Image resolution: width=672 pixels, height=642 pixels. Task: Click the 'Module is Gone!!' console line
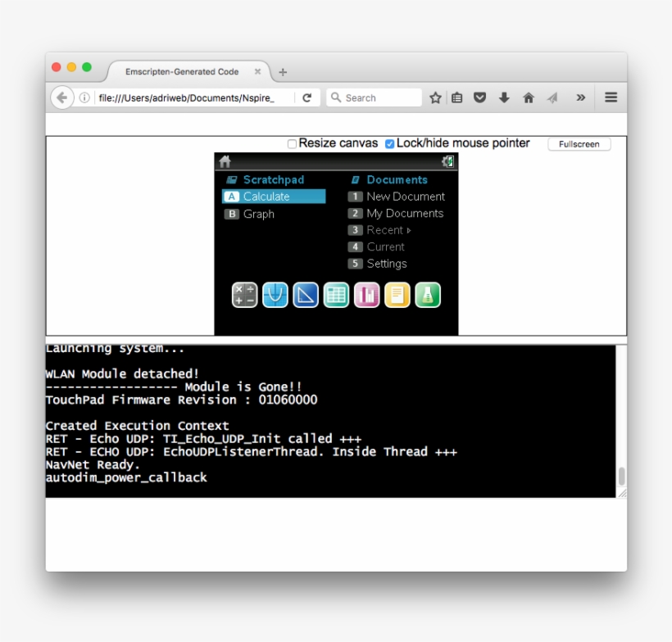click(x=174, y=387)
